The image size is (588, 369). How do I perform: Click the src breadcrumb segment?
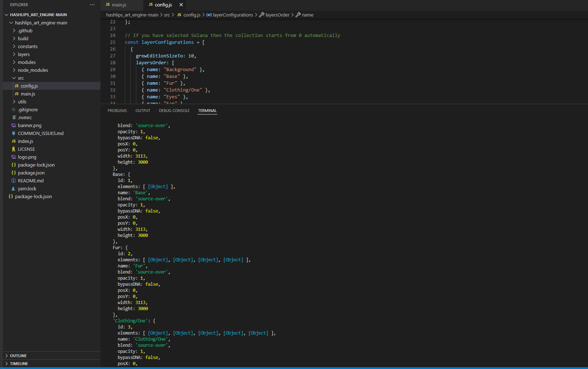[x=167, y=15]
